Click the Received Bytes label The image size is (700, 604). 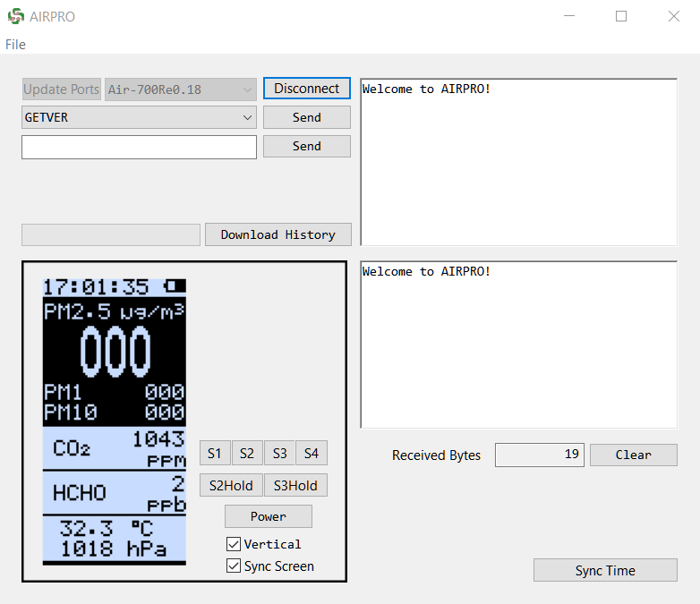coord(436,455)
